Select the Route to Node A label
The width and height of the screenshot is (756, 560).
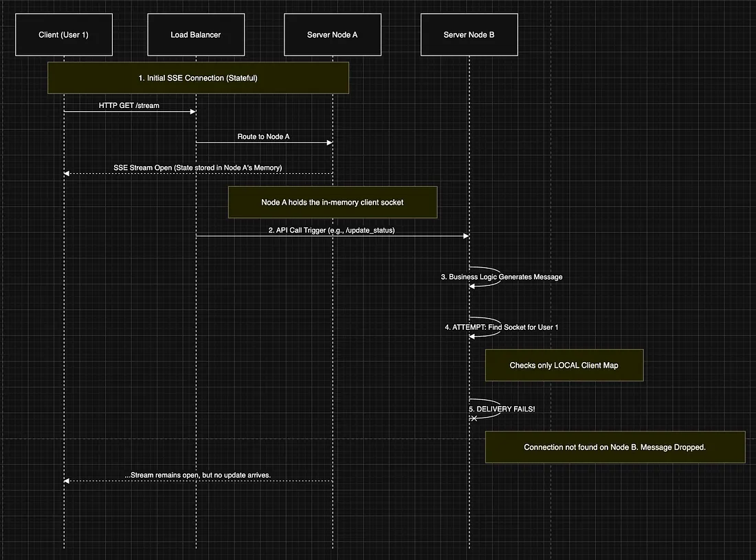tap(263, 137)
